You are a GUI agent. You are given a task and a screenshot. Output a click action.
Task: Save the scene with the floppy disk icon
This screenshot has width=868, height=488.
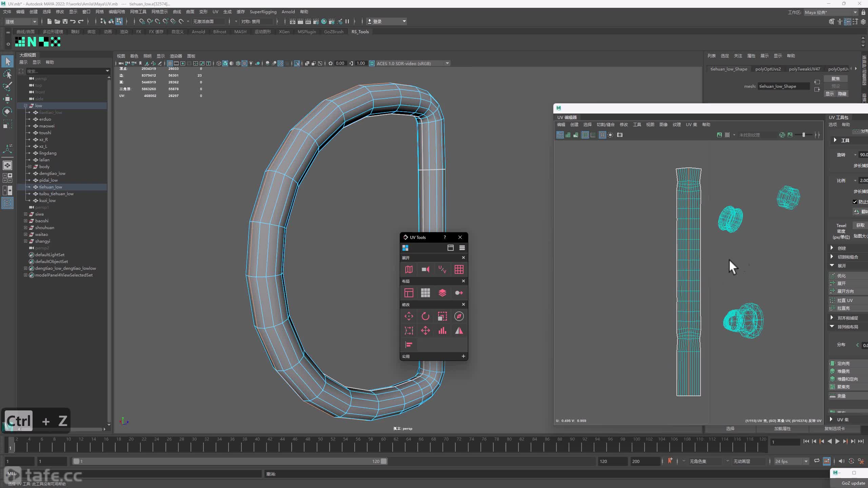tap(65, 21)
